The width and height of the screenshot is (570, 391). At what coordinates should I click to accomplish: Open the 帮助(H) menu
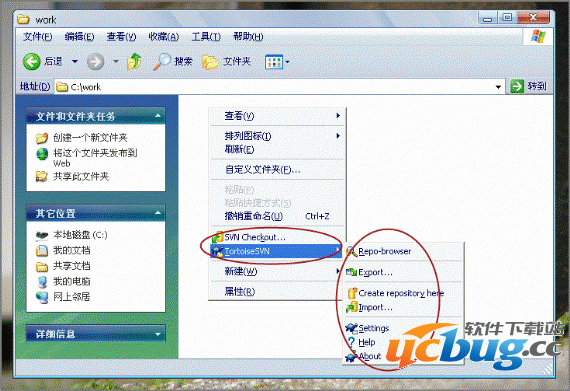click(x=248, y=37)
